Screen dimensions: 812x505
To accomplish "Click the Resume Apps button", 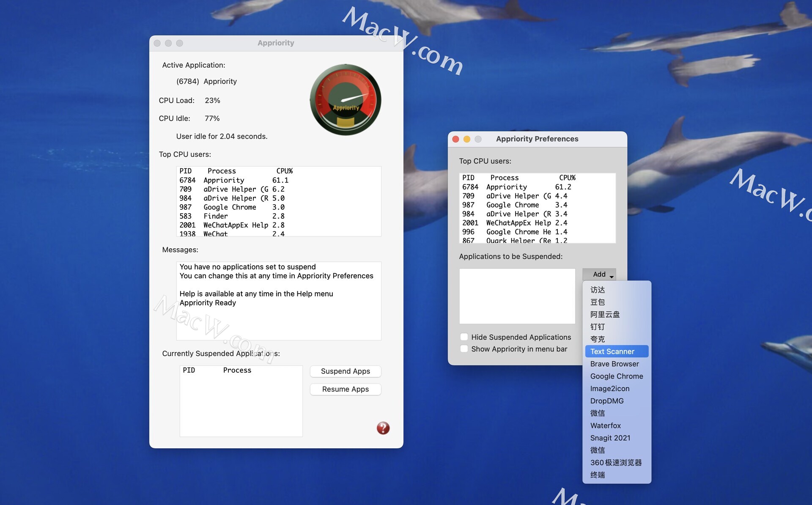I will [x=346, y=389].
